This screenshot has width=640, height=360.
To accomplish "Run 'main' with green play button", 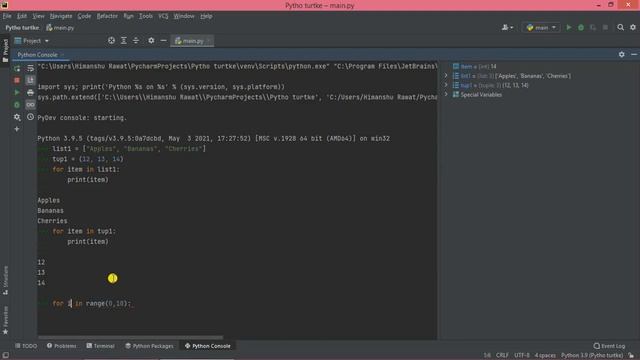I will (x=569, y=27).
